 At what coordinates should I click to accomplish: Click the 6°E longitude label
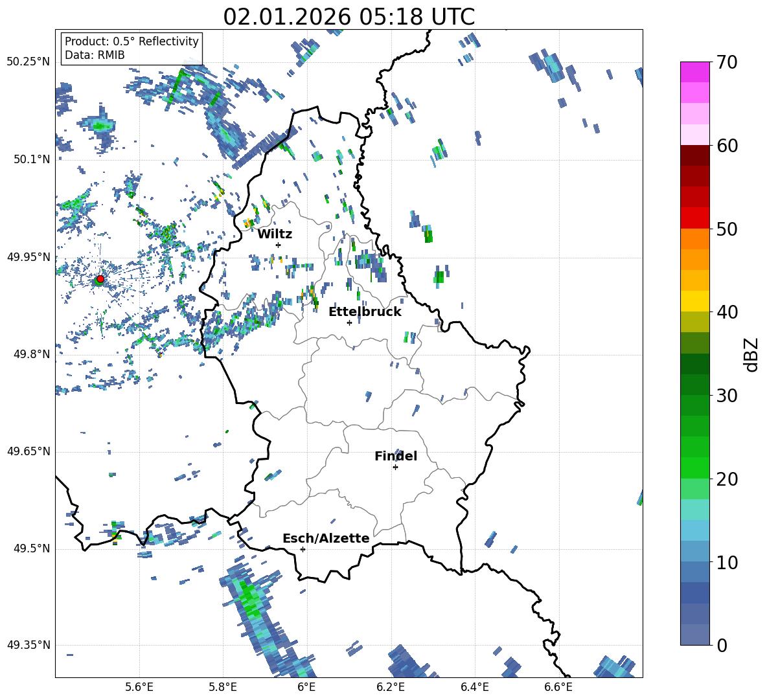tap(306, 687)
